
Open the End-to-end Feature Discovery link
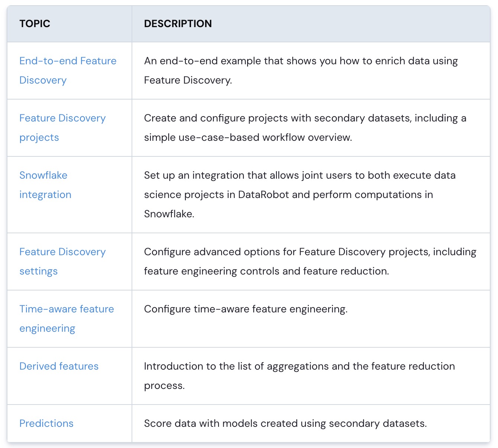[x=68, y=71]
